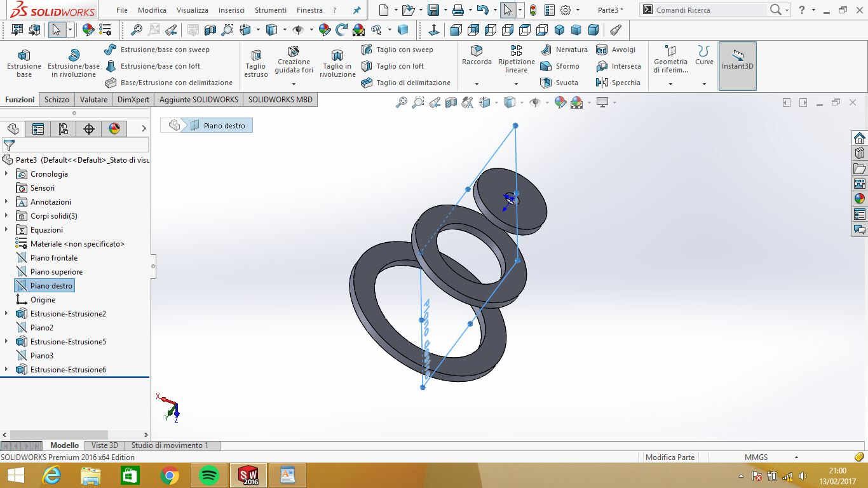Choose the Interseca tool
The width and height of the screenshot is (868, 488).
[618, 66]
